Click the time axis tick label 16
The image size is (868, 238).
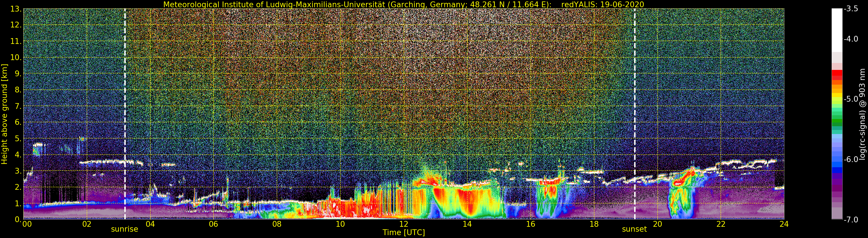(x=530, y=224)
